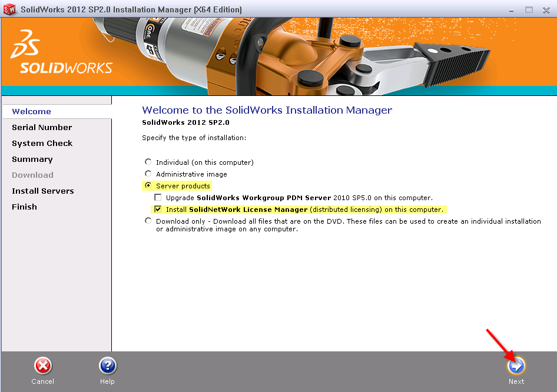Go to the Welcome step in the sidebar

click(31, 111)
